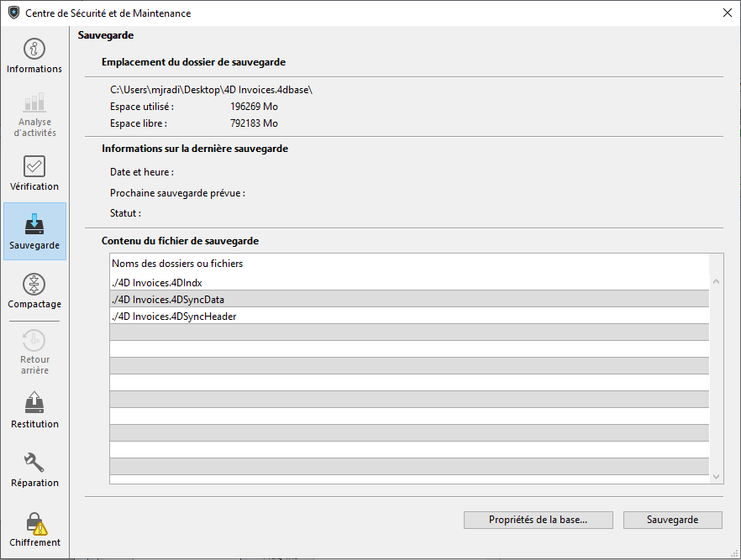Close the Centre de Sécurité window
Screen dimensions: 741x560
pos(727,13)
